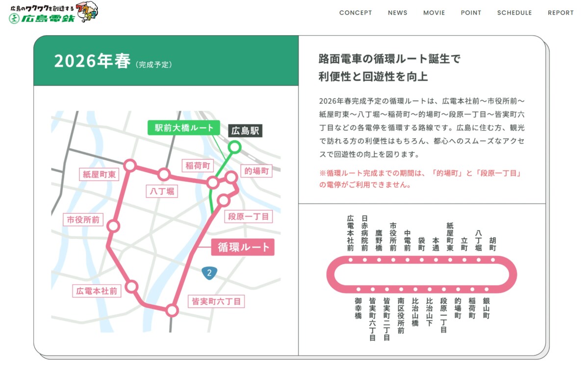This screenshot has width=588, height=372.
Task: Click the 広島駅 black label
Action: [246, 131]
